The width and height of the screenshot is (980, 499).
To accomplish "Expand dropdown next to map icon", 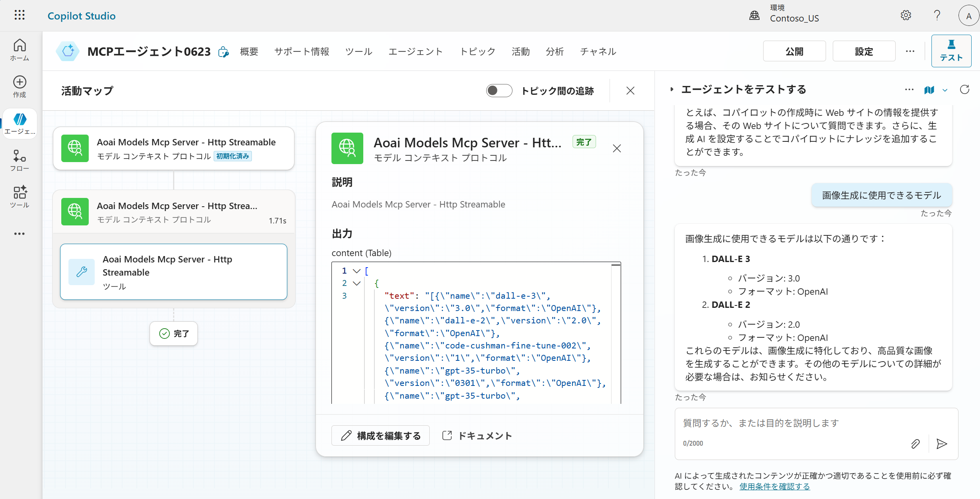I will click(x=945, y=90).
